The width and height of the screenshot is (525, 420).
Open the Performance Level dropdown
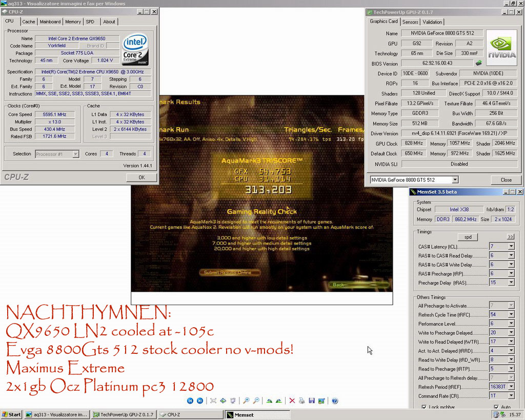click(511, 324)
